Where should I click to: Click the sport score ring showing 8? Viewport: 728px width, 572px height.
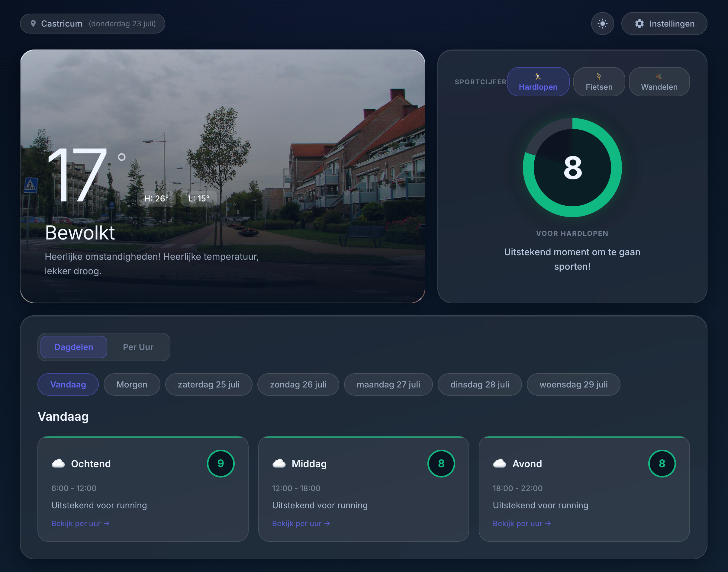click(572, 167)
